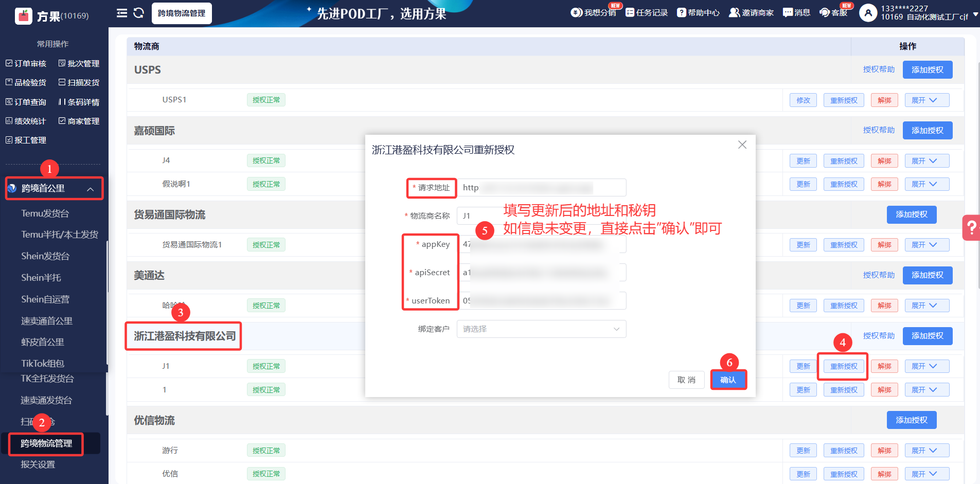Click the userToken input field
Image resolution: width=980 pixels, height=484 pixels.
point(541,301)
